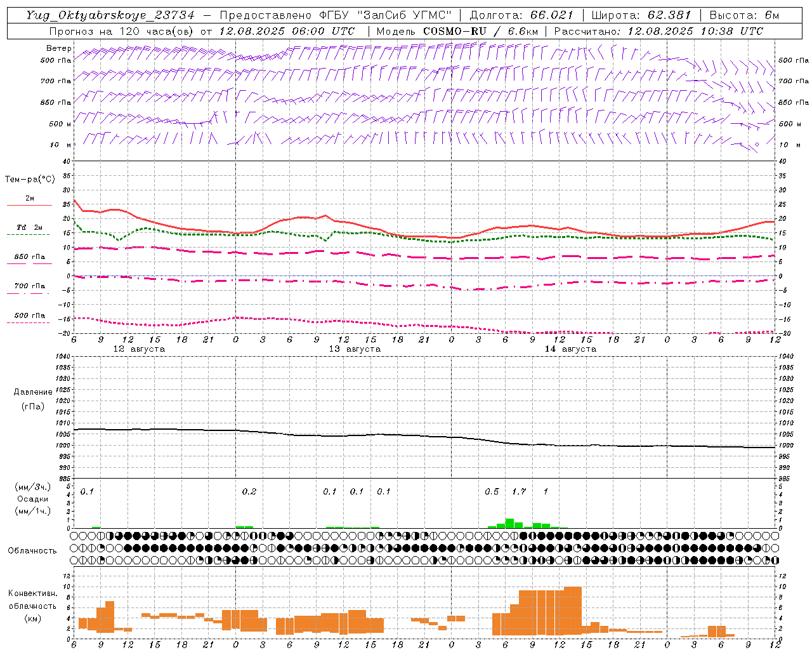
Task: Click the 0.5 precipitation amount value
Action: point(492,492)
